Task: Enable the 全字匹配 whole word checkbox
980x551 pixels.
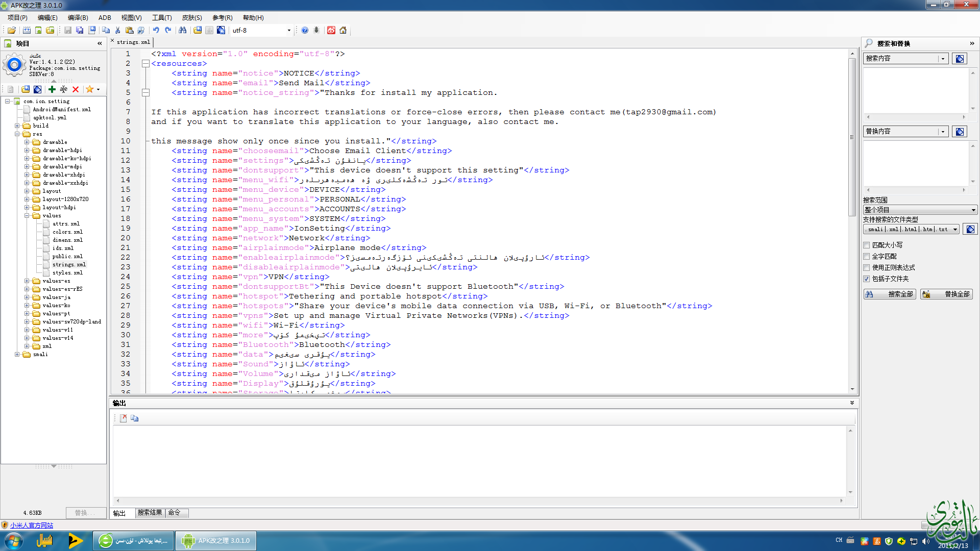Action: tap(867, 257)
